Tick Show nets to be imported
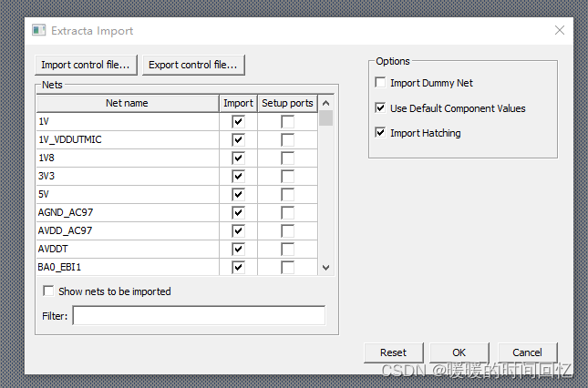Image resolution: width=588 pixels, height=388 pixels. pyautogui.click(x=48, y=291)
